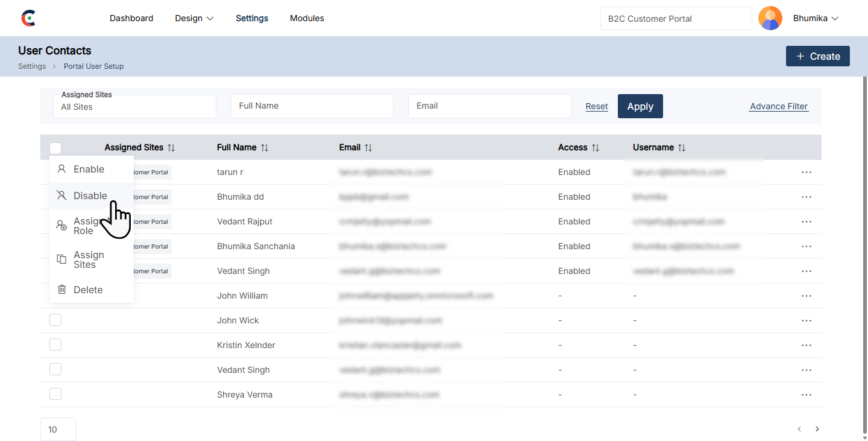868x441 pixels.
Task: Open the rows-per-page selector showing 10
Action: (x=58, y=430)
